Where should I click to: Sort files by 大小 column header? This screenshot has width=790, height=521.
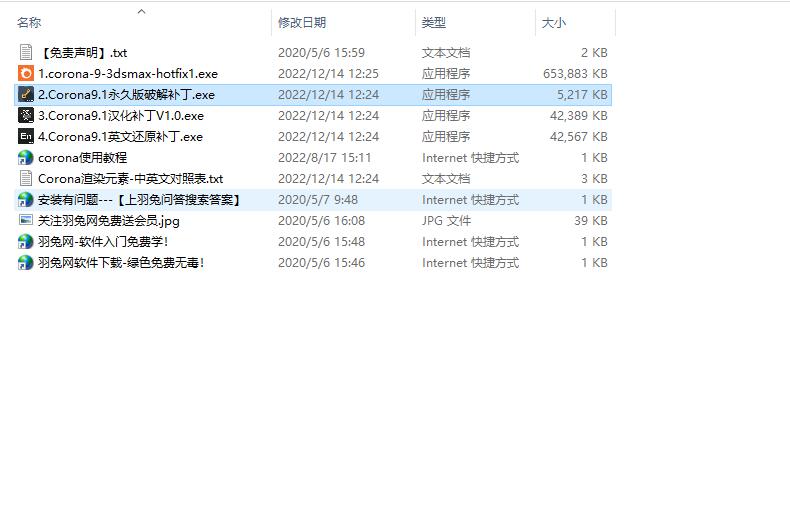(x=553, y=23)
